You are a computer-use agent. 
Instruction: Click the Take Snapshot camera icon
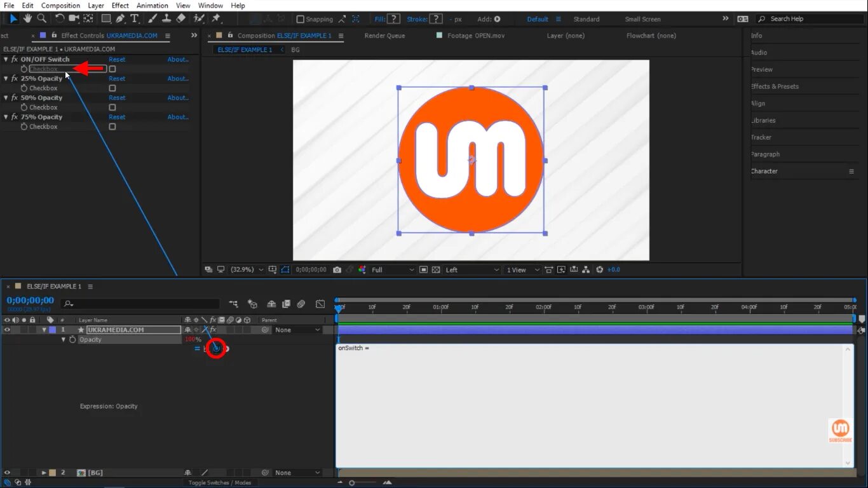coord(337,269)
